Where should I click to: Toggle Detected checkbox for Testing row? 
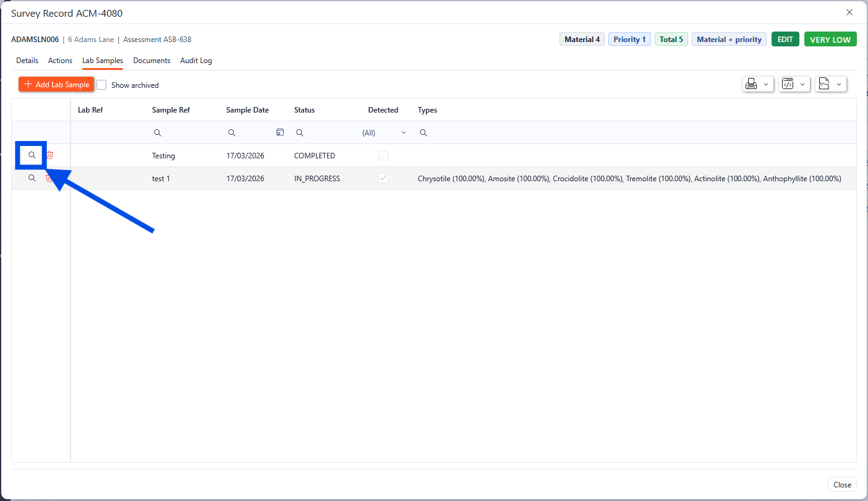coord(383,155)
